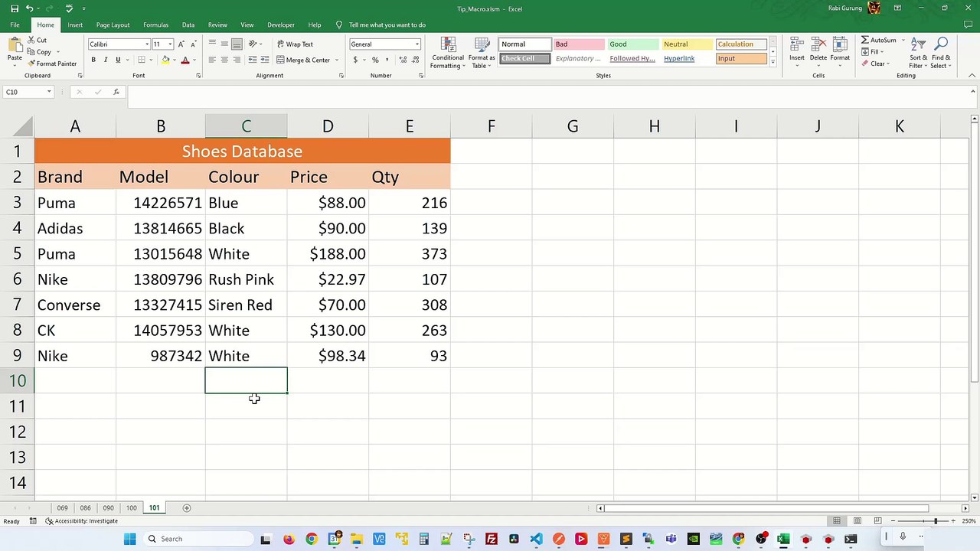Viewport: 980px width, 551px height.
Task: Open the font size dropdown
Action: (x=170, y=44)
